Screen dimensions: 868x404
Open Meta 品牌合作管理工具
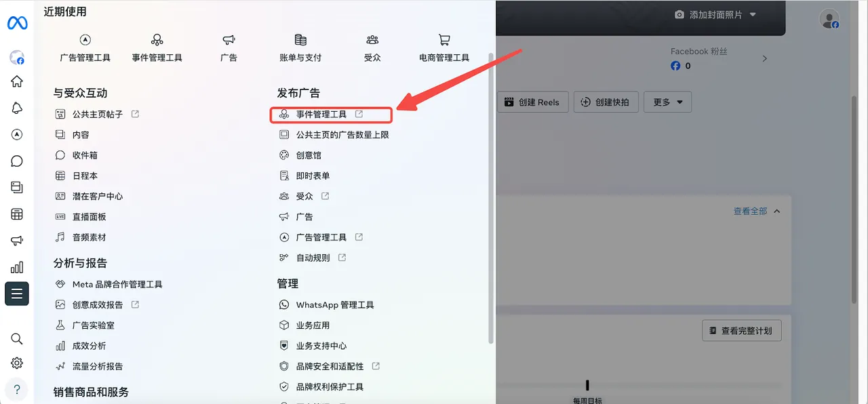click(108, 284)
